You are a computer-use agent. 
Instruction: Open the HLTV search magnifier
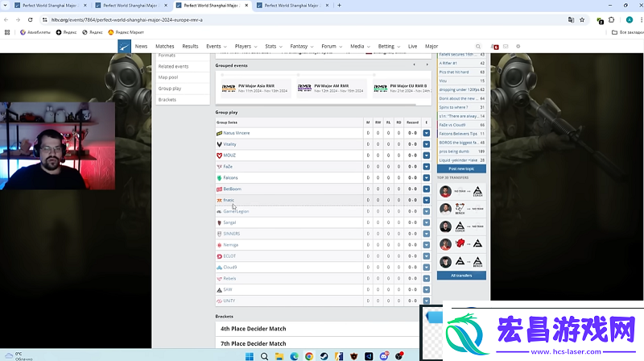click(478, 47)
